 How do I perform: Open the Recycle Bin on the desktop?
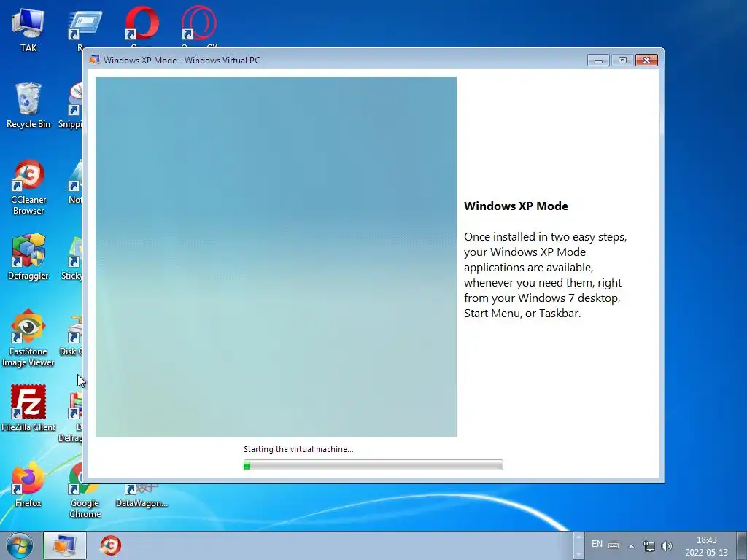(x=28, y=105)
